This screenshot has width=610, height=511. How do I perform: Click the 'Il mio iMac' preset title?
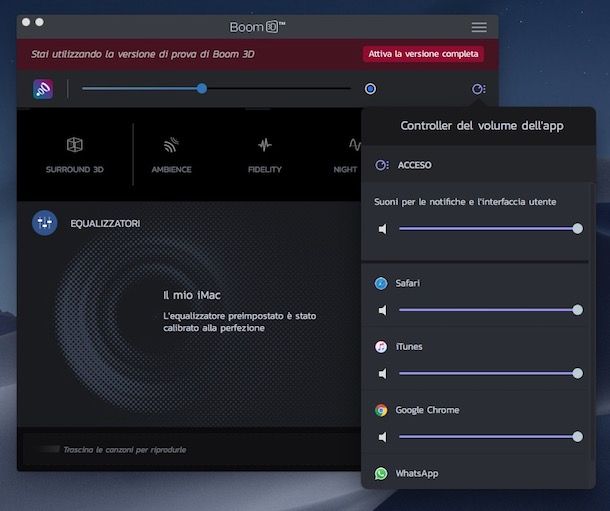(192, 295)
